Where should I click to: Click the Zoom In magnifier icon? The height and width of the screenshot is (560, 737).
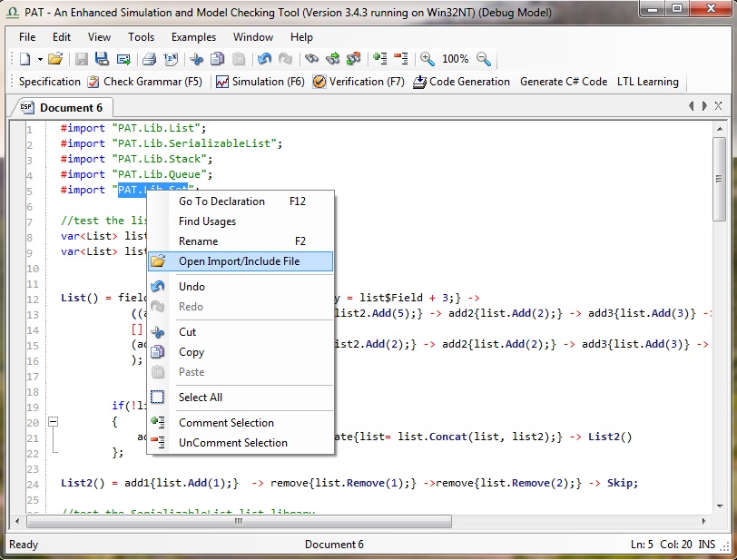point(427,59)
